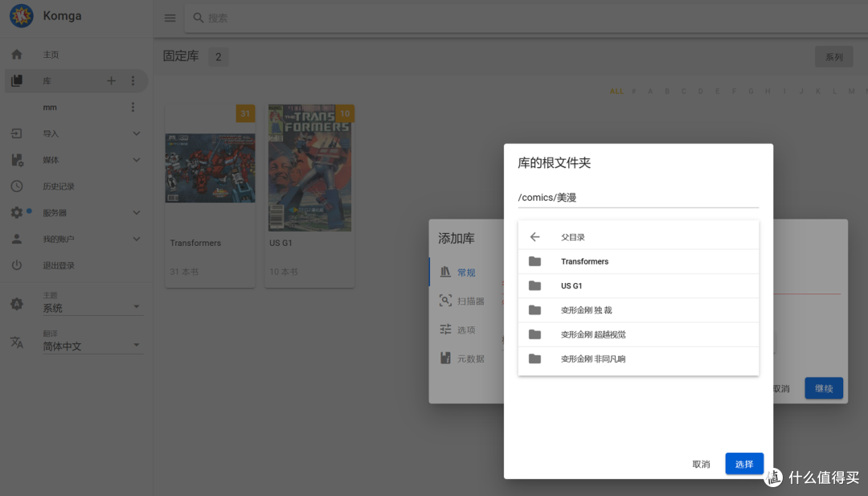Click the 元数据 metadata tab icon

[445, 359]
